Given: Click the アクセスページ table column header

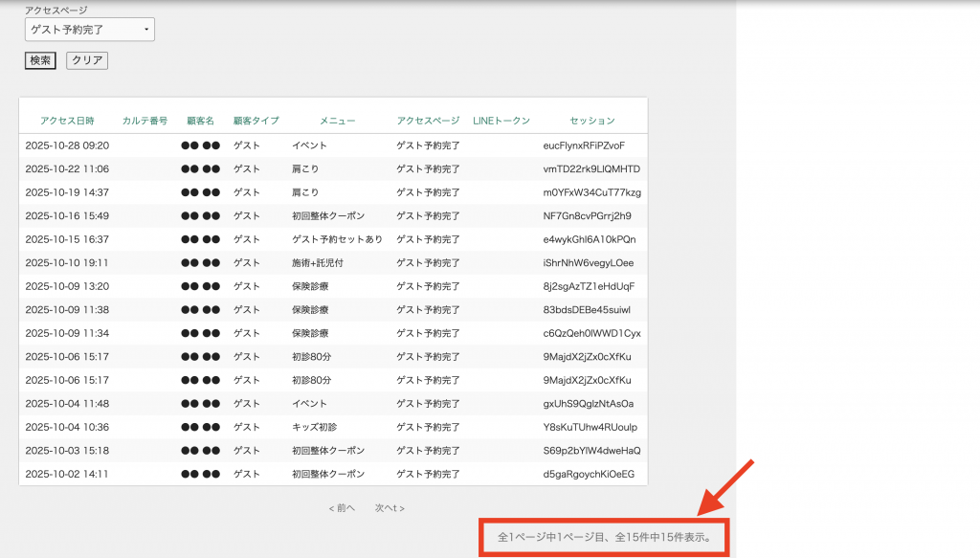Looking at the screenshot, I should (428, 121).
